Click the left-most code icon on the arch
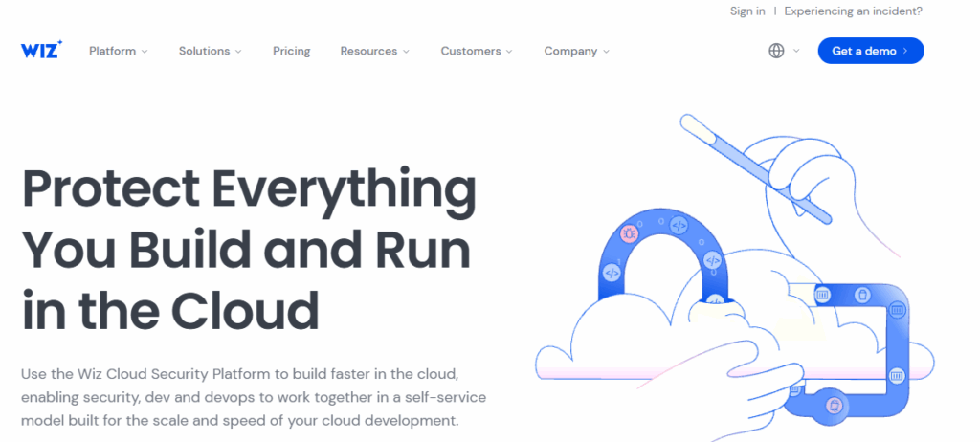The height and width of the screenshot is (442, 980). [x=612, y=273]
